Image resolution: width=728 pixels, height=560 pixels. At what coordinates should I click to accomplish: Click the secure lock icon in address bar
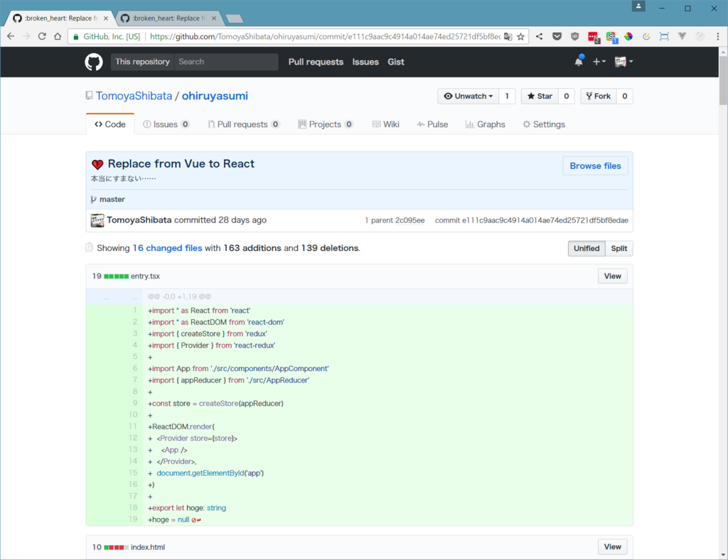click(x=75, y=37)
